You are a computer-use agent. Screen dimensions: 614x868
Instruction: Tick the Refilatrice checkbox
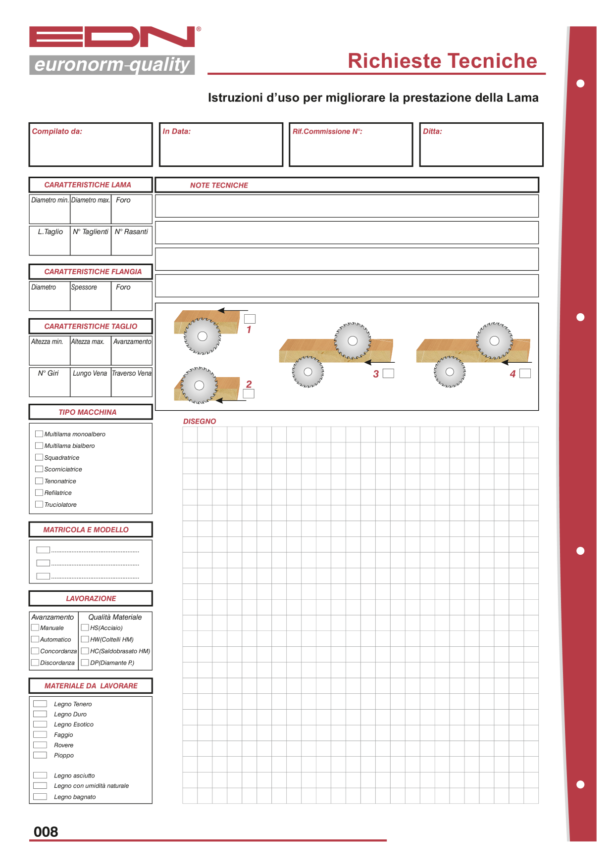pos(39,493)
